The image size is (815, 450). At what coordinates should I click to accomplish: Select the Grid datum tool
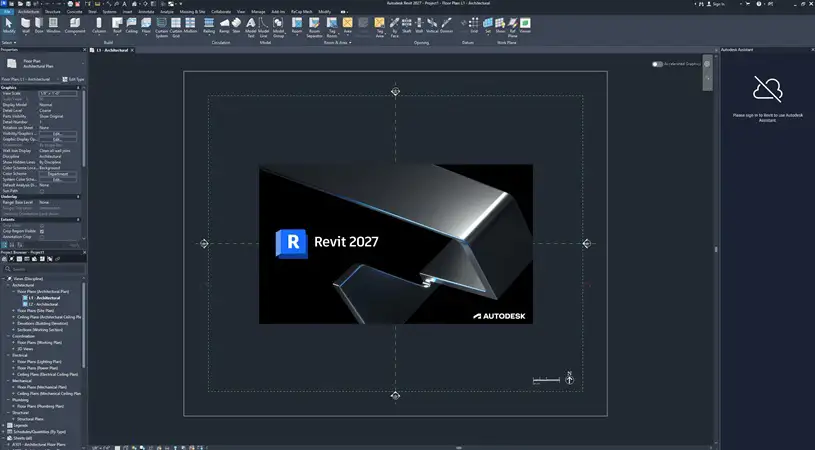(x=474, y=25)
